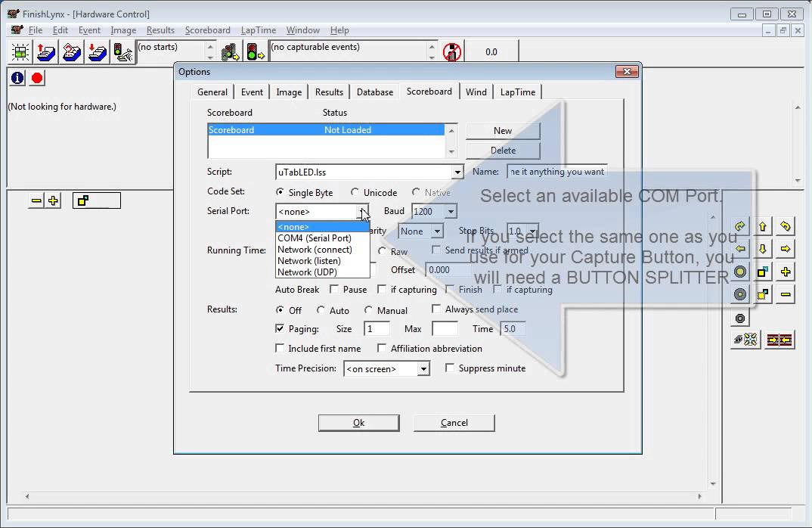The height and width of the screenshot is (528, 812).
Task: Click the yellow plus button in left pane
Action: tap(54, 200)
